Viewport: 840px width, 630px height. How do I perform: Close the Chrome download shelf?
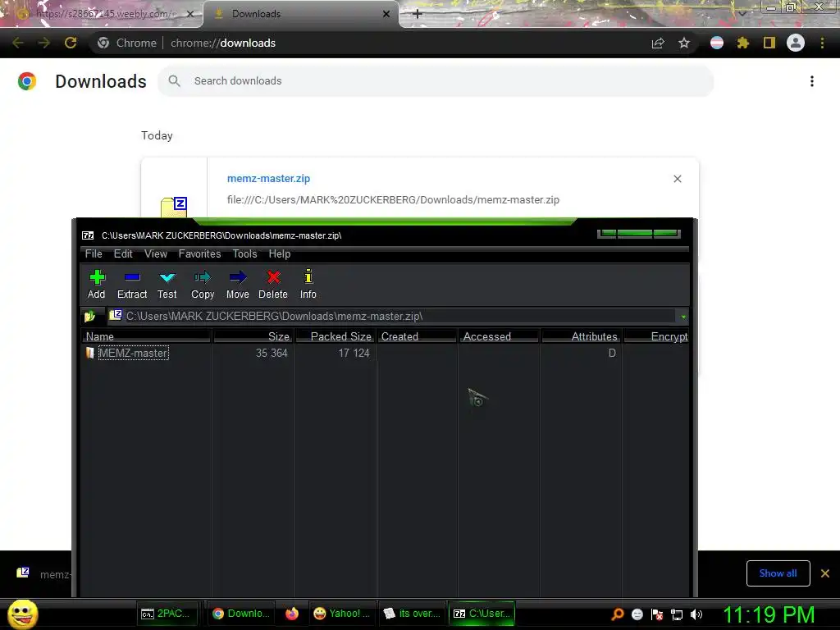pyautogui.click(x=825, y=573)
